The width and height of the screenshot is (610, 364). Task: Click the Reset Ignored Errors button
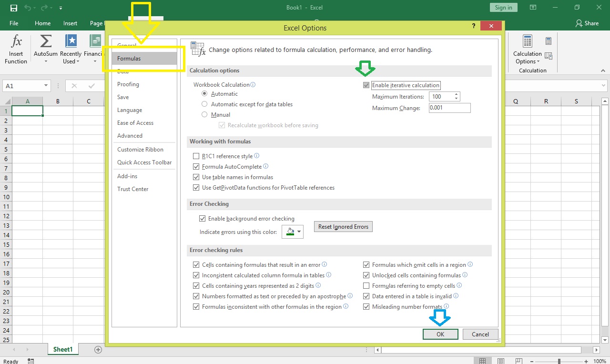coord(343,227)
